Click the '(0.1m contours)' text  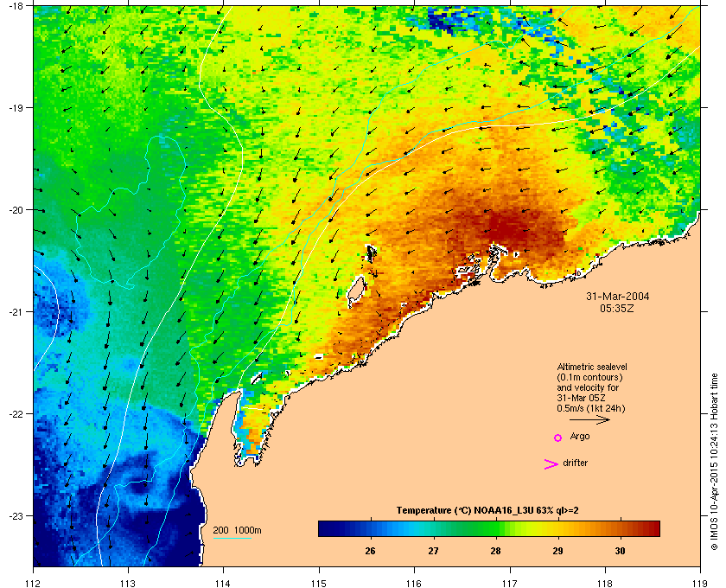(x=589, y=377)
